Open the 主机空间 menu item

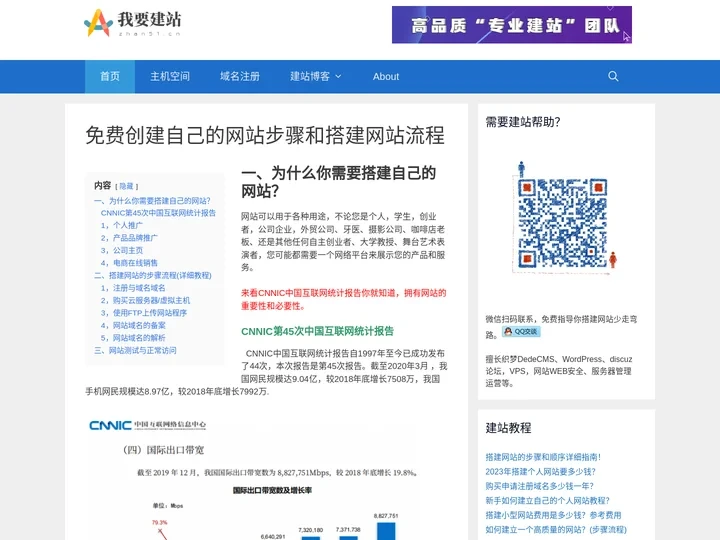click(x=170, y=76)
